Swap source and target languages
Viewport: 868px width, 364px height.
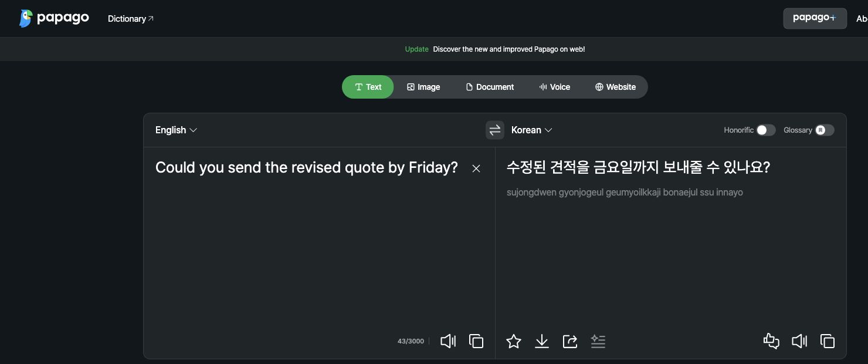click(495, 130)
